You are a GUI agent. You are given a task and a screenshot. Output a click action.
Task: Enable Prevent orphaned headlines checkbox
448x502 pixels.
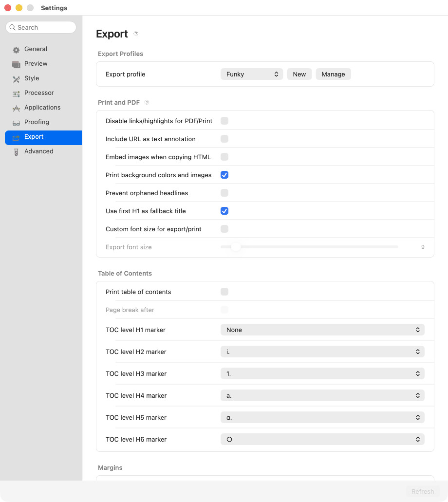(224, 193)
